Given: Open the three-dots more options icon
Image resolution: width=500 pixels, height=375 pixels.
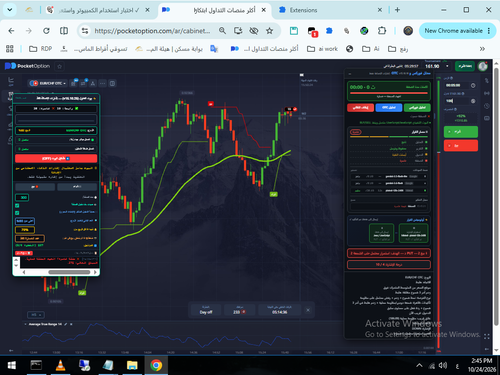Looking at the screenshot, I should [103, 83].
